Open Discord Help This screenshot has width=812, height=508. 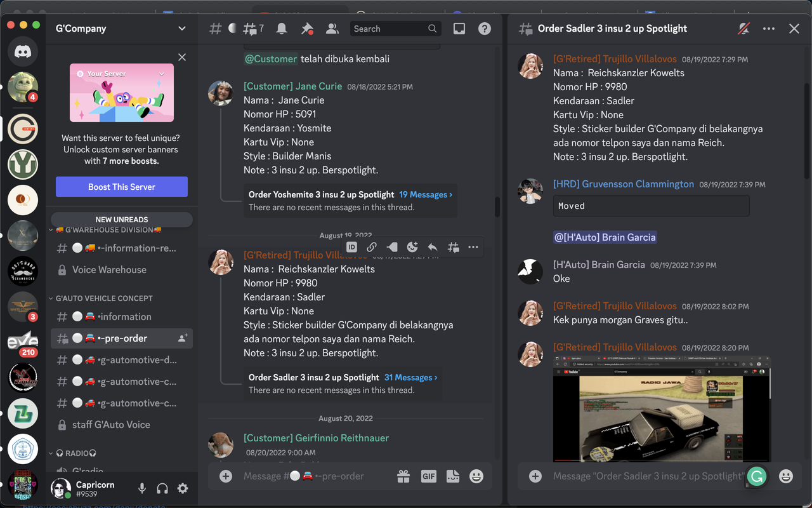coord(485,29)
